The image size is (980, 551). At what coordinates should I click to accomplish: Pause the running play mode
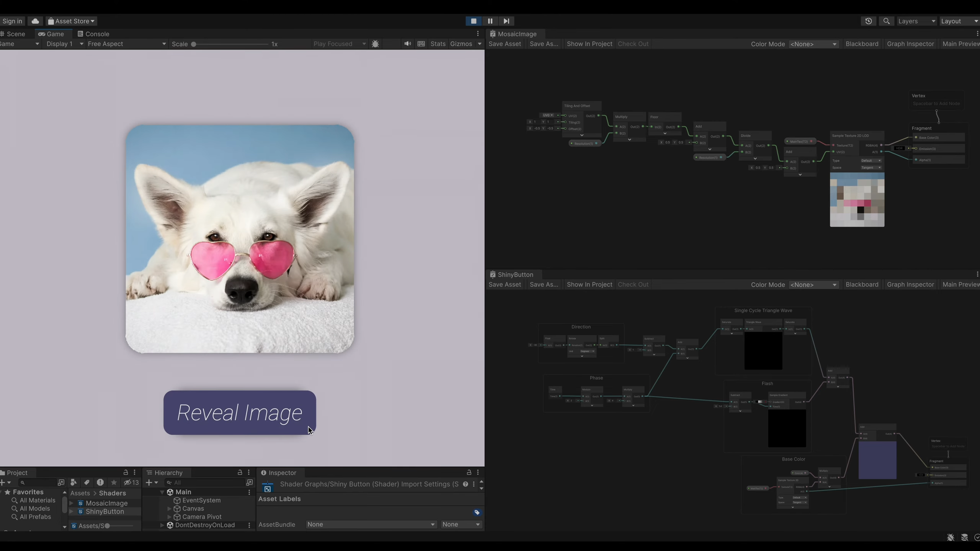click(x=490, y=21)
